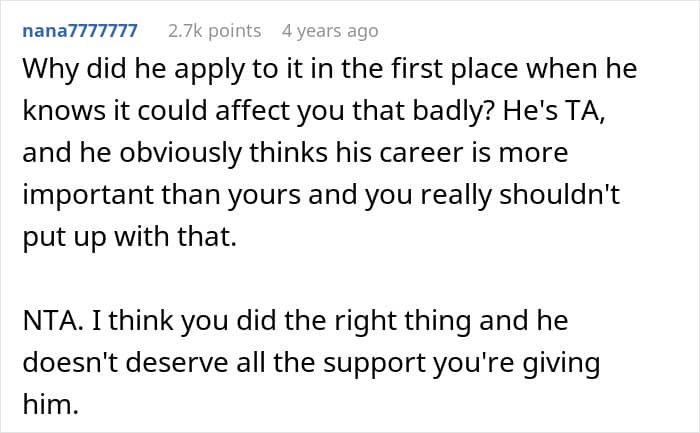Click the words 'He's TA' in comment
This screenshot has width=700, height=433.
coord(554,111)
